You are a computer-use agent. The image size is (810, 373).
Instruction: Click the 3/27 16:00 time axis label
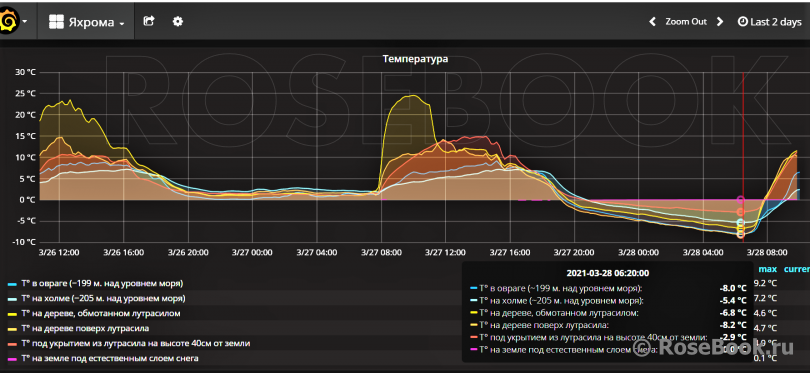510,253
